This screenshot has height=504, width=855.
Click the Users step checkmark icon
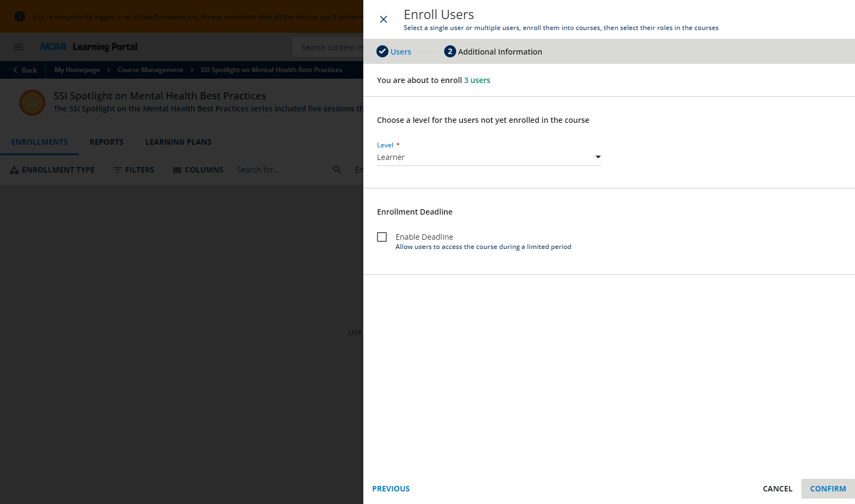(x=382, y=52)
